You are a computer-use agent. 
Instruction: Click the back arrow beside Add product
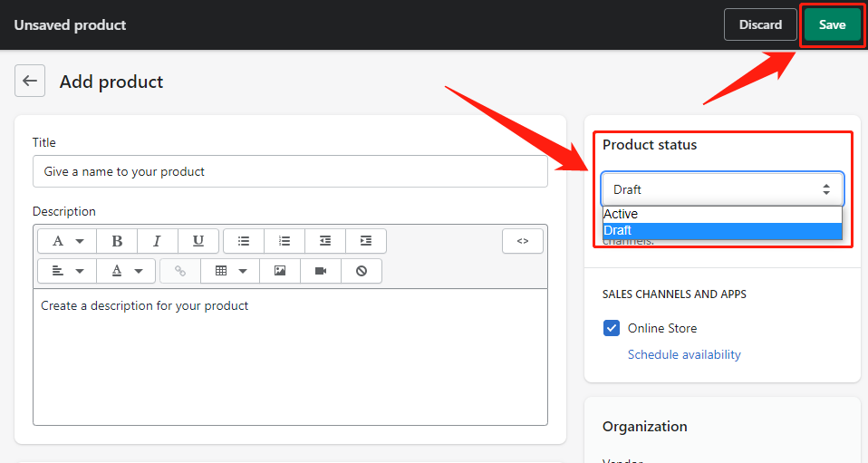click(30, 81)
